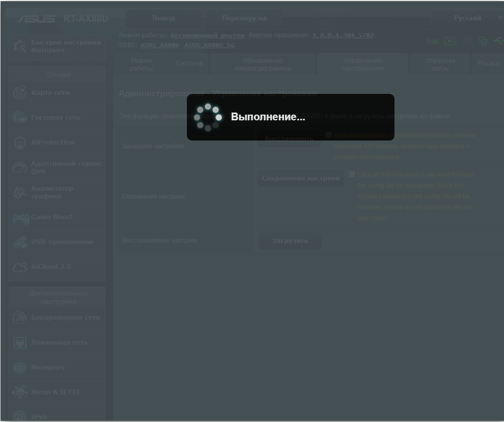Viewport: 504px width, 422px height.
Task: Open AiProtection shield icon
Action: pyautogui.click(x=20, y=143)
